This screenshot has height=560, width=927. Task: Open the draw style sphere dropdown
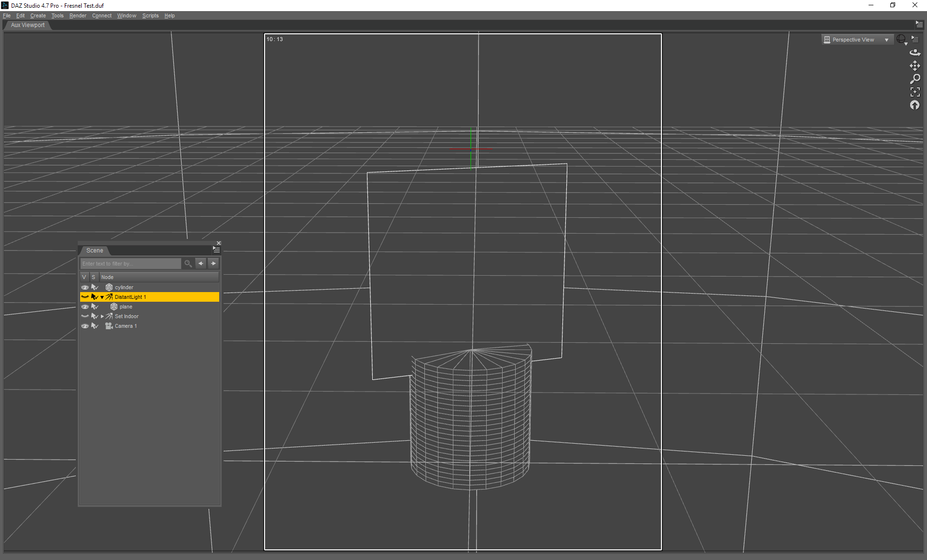coord(901,40)
